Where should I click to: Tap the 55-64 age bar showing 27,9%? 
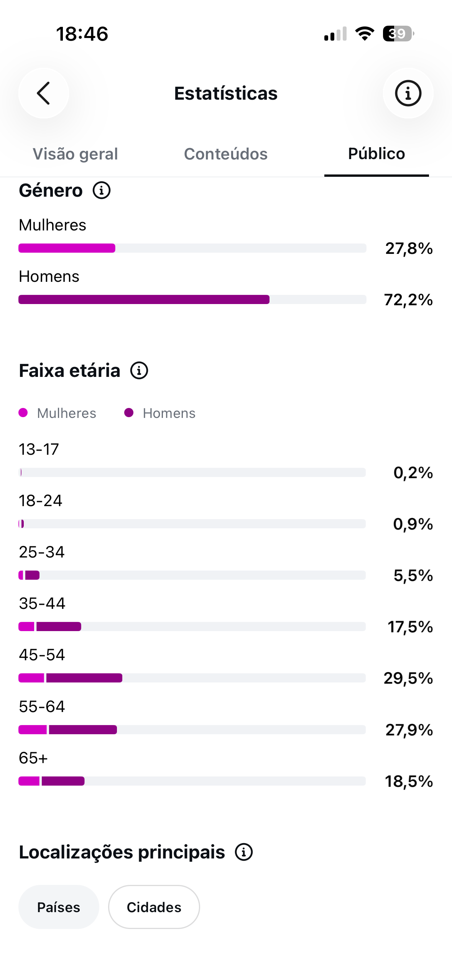(192, 730)
